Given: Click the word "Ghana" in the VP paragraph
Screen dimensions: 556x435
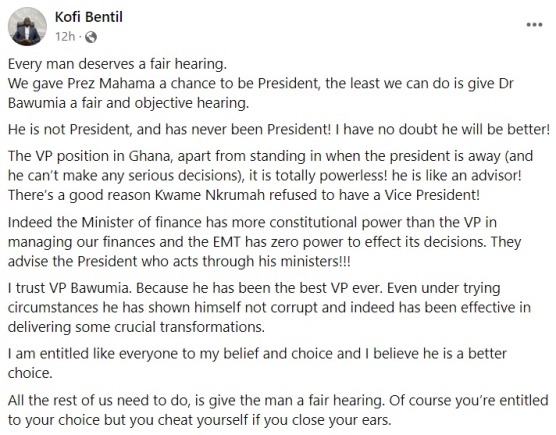Looking at the screenshot, I should tap(150, 156).
